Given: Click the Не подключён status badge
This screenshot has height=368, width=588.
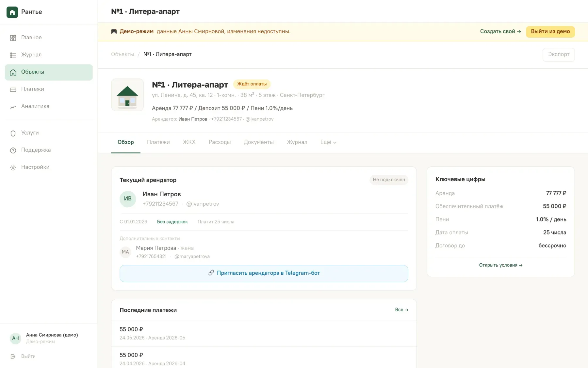Looking at the screenshot, I should coord(389,180).
